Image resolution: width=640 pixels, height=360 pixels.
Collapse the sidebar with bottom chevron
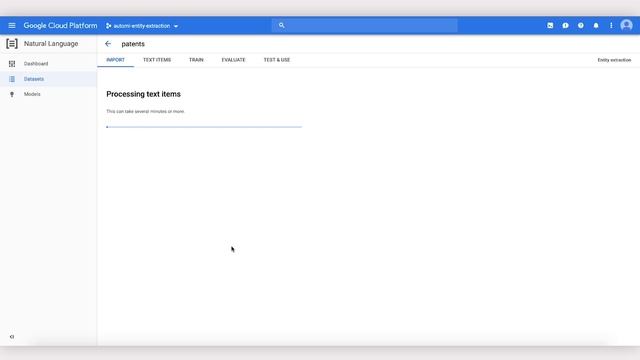[12, 337]
